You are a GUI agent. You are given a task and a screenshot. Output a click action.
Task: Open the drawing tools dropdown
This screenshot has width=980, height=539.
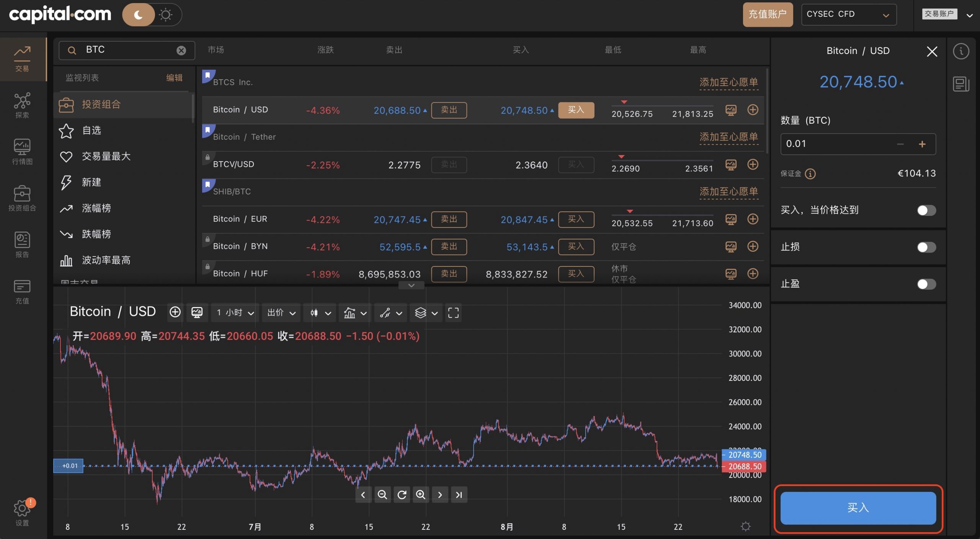[x=390, y=313]
